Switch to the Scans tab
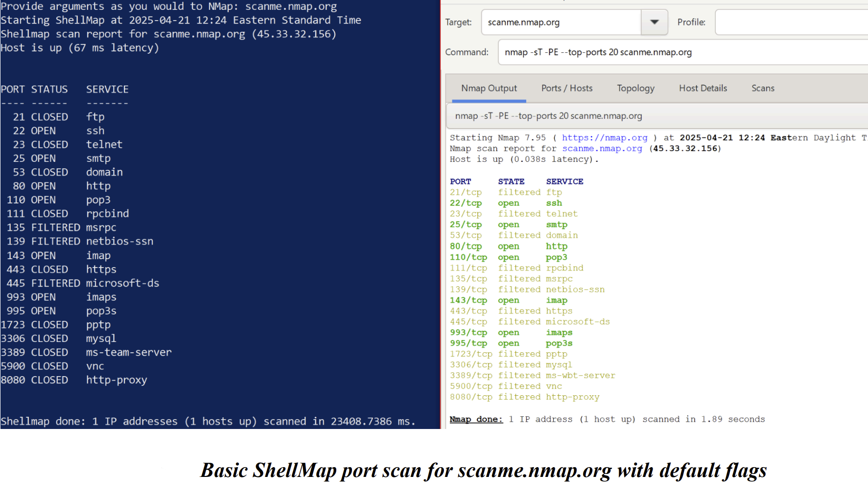 [x=763, y=88]
